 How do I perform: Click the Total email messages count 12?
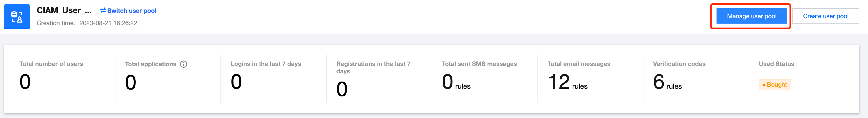[x=559, y=82]
